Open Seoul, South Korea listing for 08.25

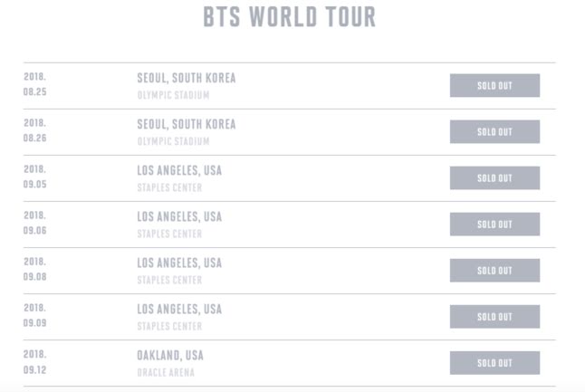187,78
